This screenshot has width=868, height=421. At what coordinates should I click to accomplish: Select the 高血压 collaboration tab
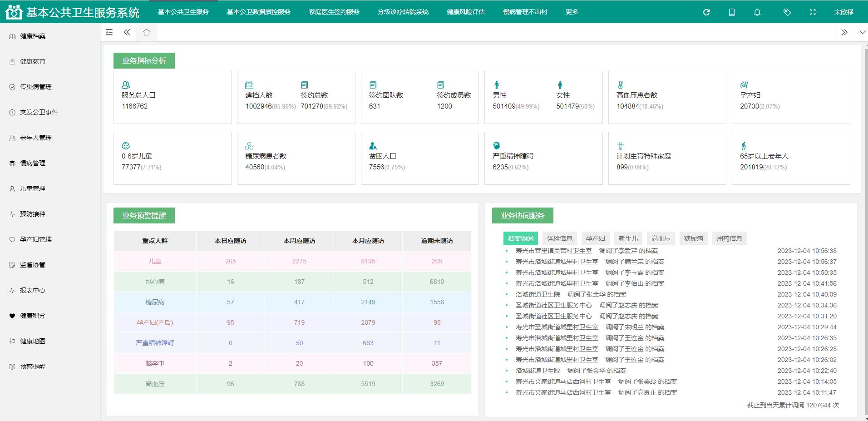click(x=661, y=238)
